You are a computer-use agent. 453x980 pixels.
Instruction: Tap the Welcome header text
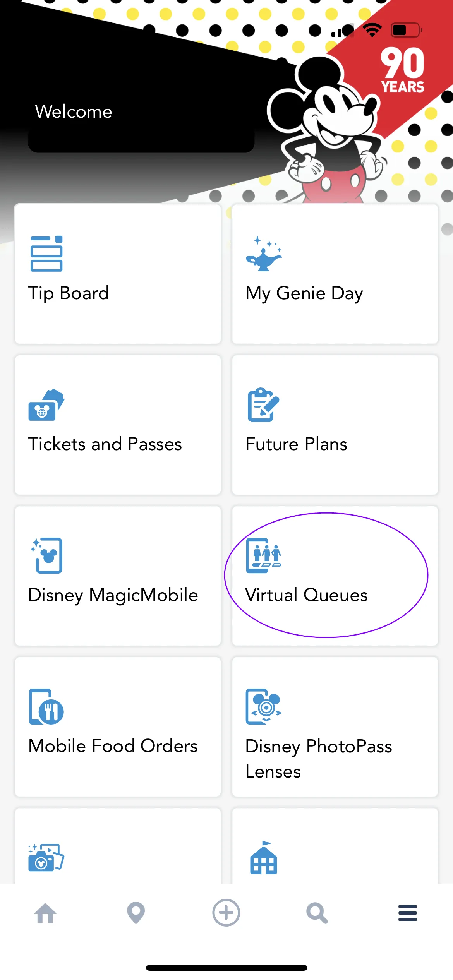pyautogui.click(x=74, y=111)
